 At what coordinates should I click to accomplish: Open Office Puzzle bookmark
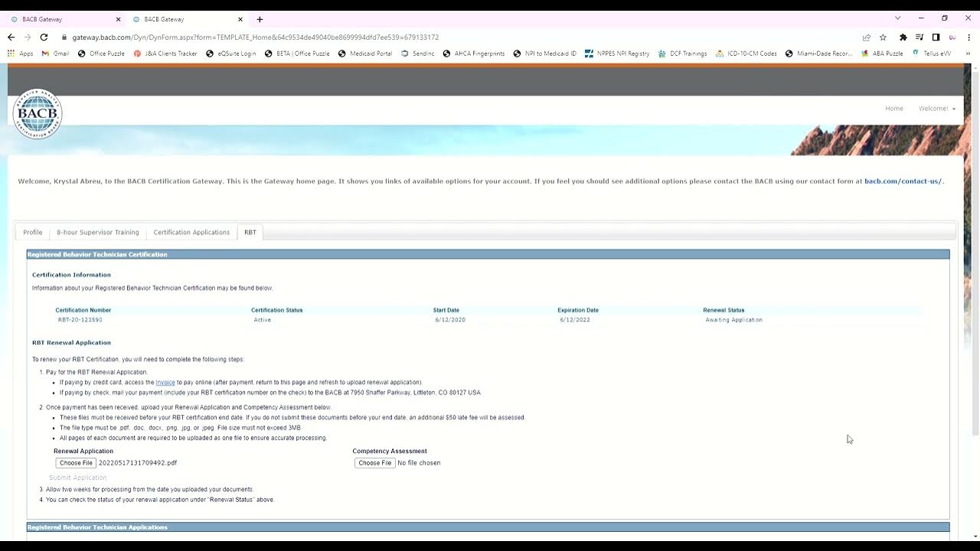pos(101,54)
